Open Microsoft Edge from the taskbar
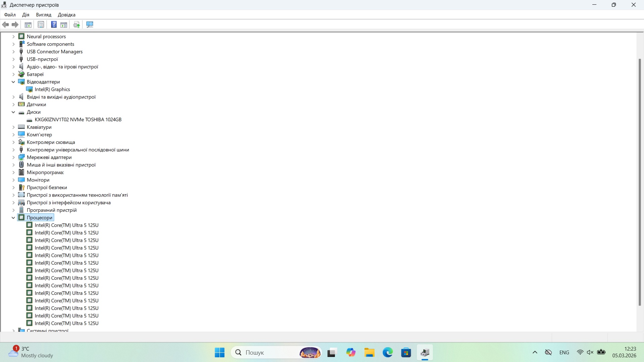 pos(388,353)
